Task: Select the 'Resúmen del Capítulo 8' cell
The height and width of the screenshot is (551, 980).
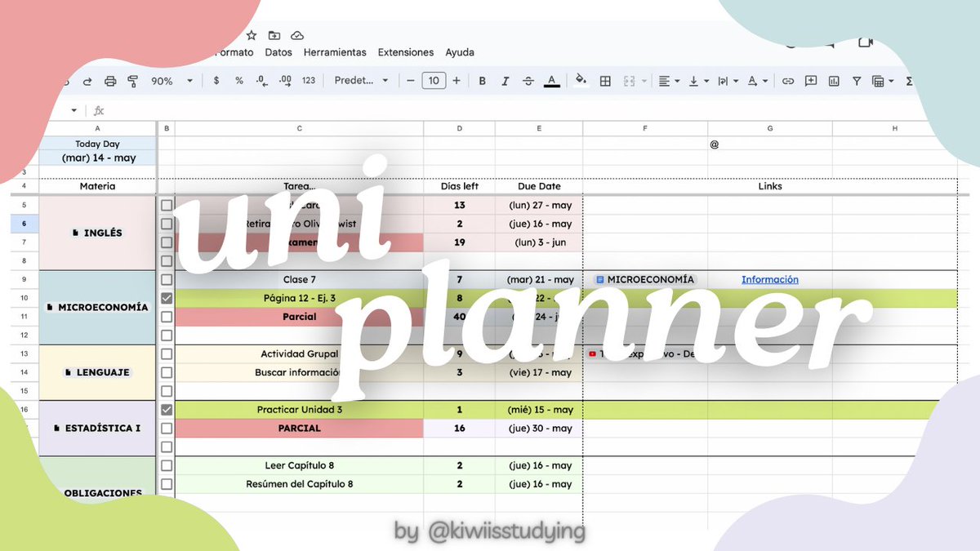Action: coord(299,484)
